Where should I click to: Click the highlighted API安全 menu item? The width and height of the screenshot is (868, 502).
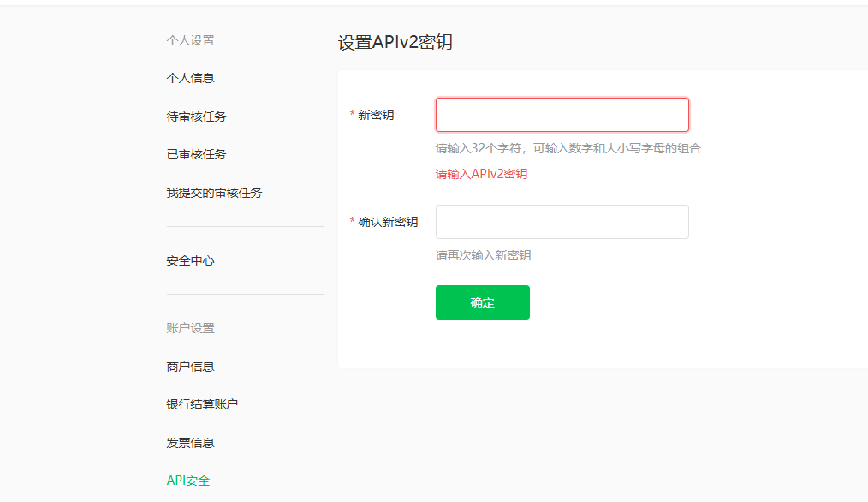pos(188,481)
